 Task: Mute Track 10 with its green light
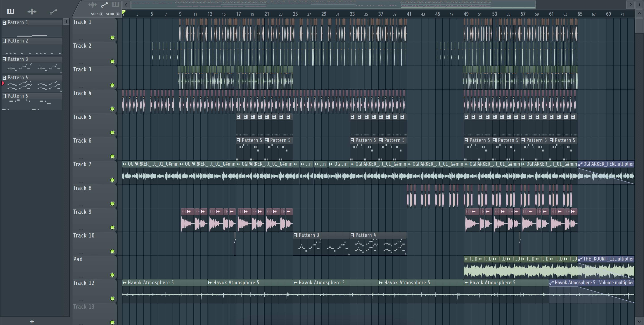tap(112, 251)
